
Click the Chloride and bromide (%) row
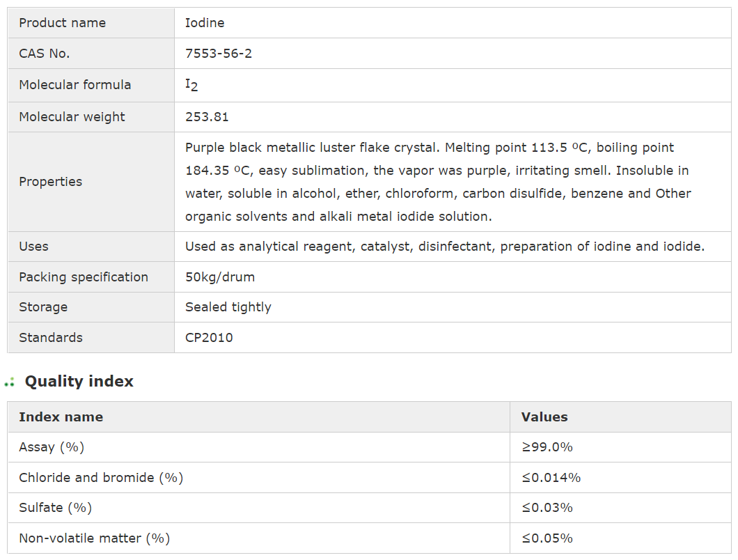tap(101, 478)
